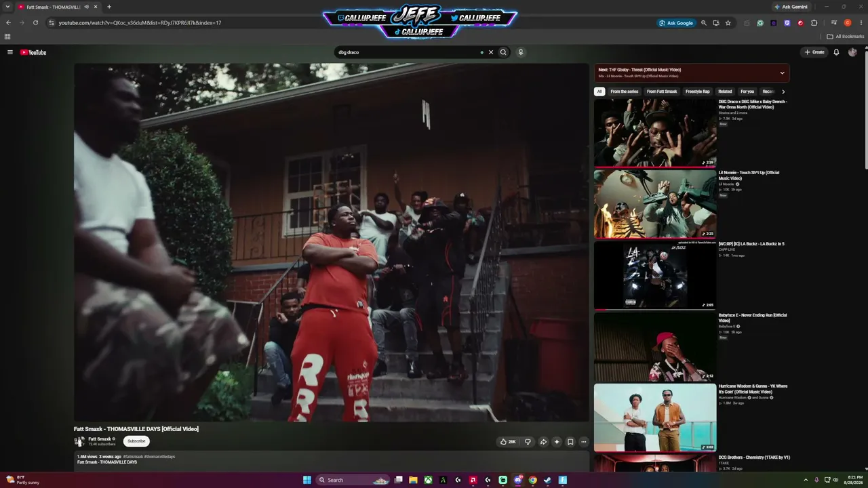Viewport: 868px width, 488px height.
Task: Click the YouTube search magnifier button
Action: 503,52
